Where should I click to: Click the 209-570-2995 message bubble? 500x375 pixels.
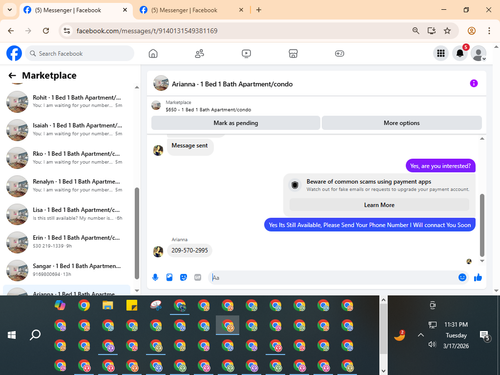(x=189, y=250)
